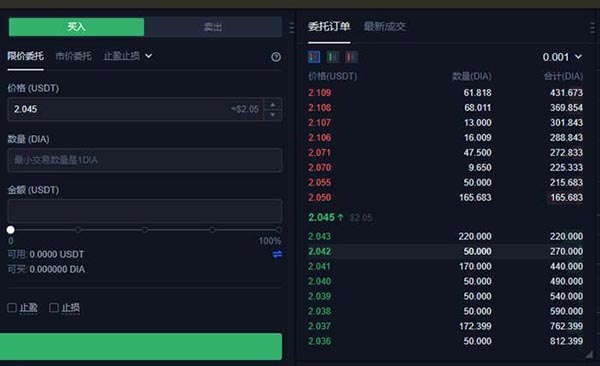Decrease price with the down stepper arrow
Image resolution: width=600 pixels, height=366 pixels.
pos(272,115)
